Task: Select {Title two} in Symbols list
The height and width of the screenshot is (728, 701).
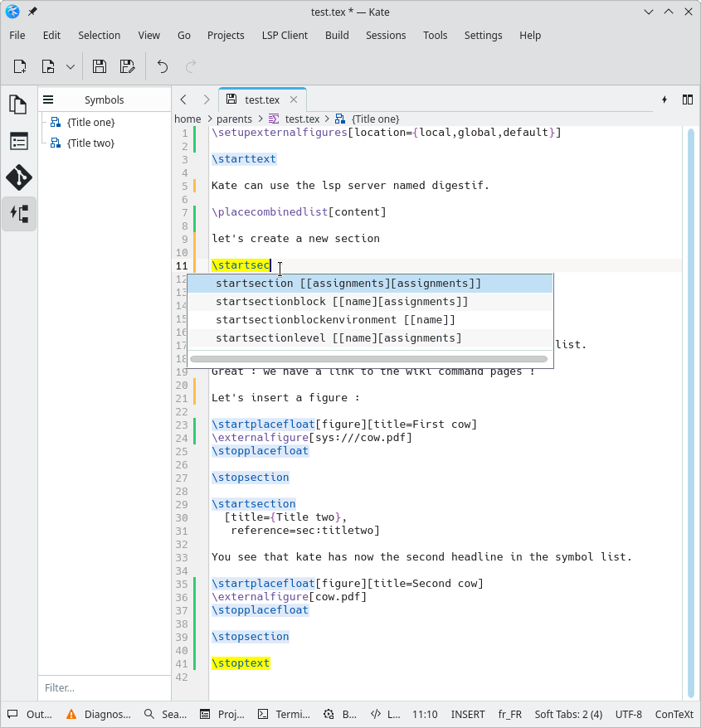Action: (x=90, y=143)
